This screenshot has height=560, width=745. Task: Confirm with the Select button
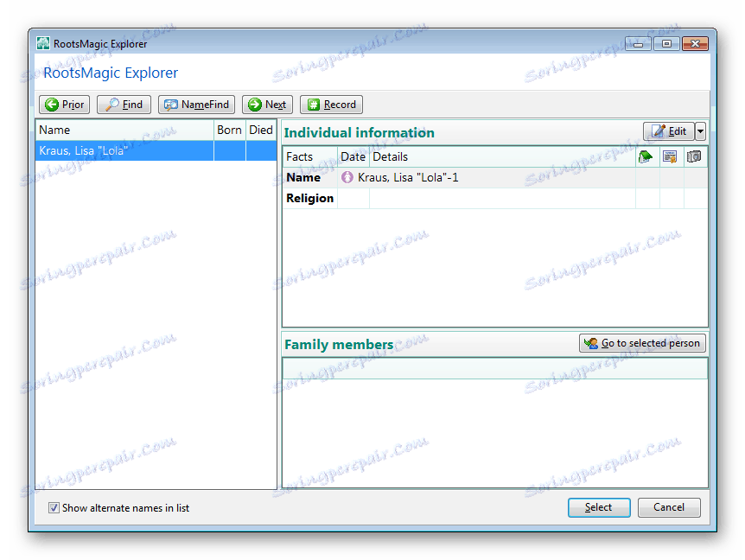point(599,507)
